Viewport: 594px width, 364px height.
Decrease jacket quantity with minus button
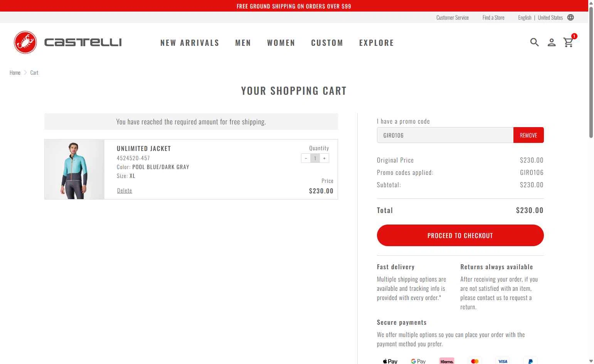tap(306, 158)
